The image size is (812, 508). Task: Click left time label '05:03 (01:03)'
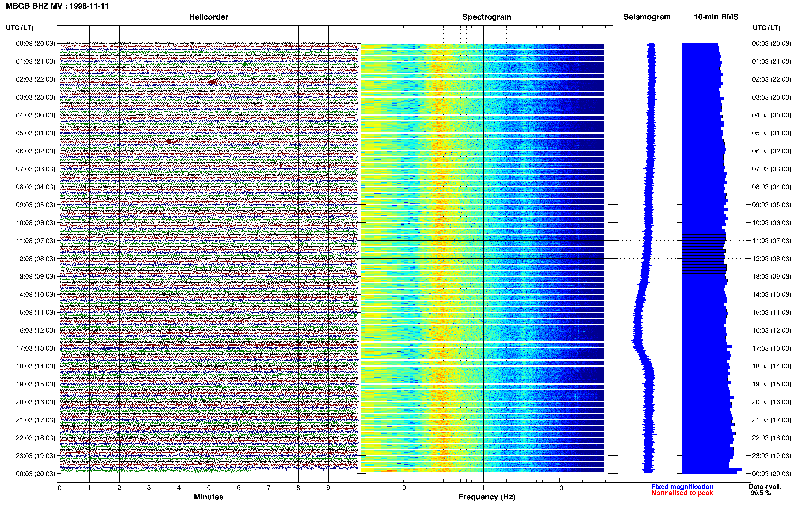click(x=35, y=133)
